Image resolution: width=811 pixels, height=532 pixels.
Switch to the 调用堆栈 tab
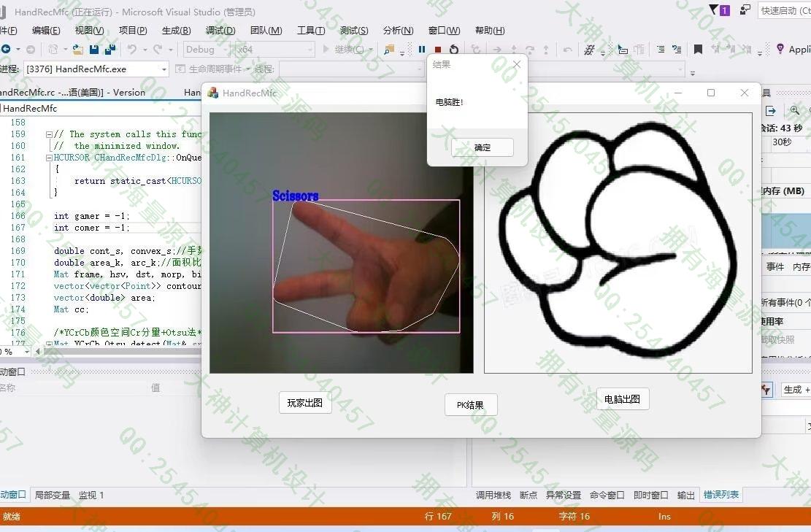[x=493, y=496]
